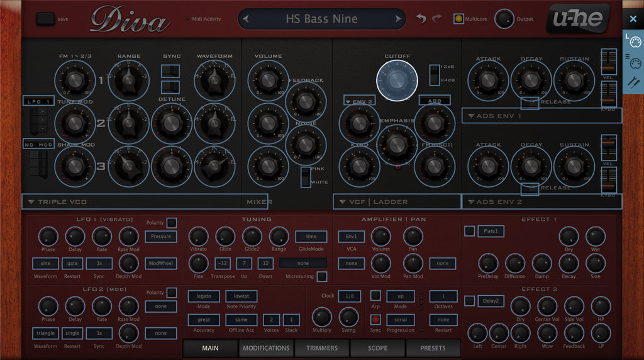Click the great Accuracy selector
The image size is (644, 360).
pos(204,320)
